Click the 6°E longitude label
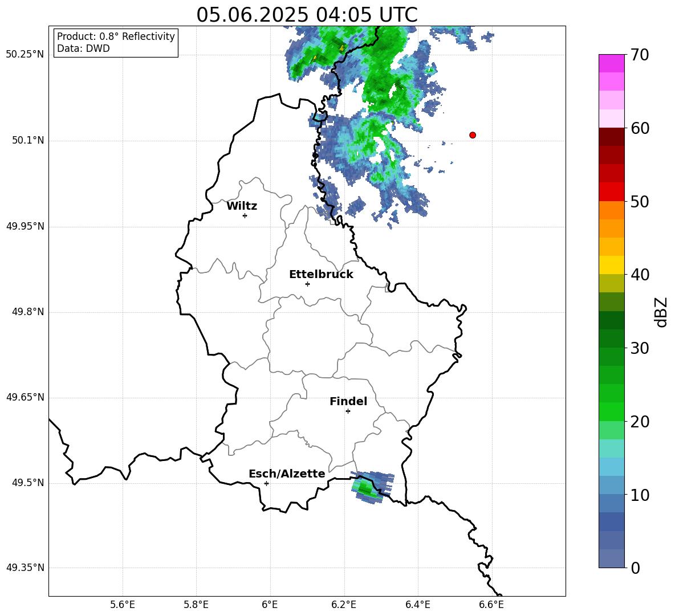The height and width of the screenshot is (616, 675). [270, 605]
